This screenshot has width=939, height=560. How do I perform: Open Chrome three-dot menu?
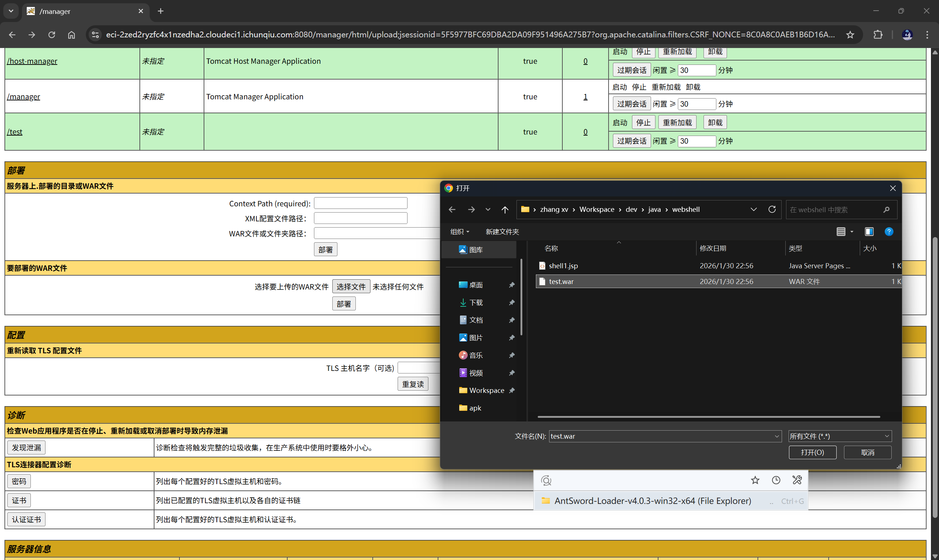[927, 35]
